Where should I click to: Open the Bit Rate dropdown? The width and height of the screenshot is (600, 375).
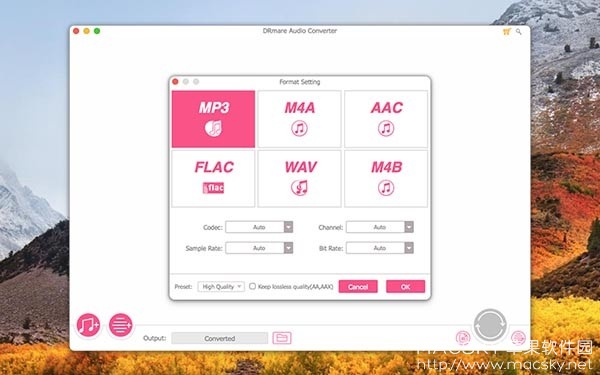point(380,248)
